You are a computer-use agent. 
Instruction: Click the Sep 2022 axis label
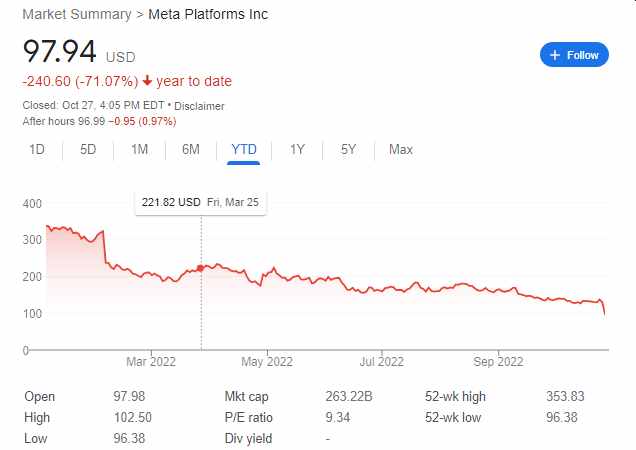coord(498,361)
